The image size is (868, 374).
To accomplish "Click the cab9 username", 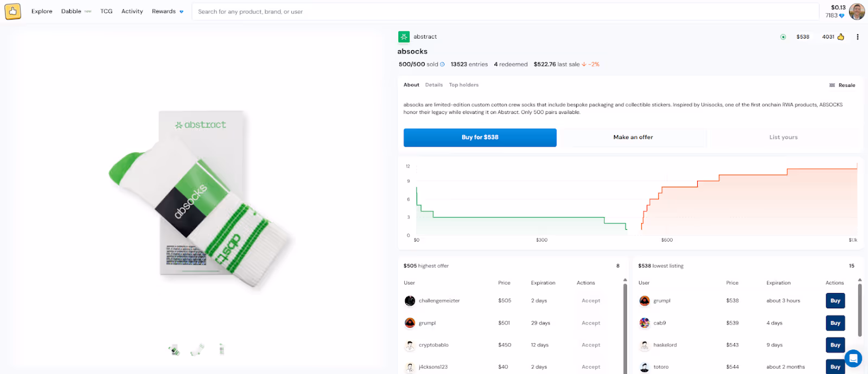I will 660,323.
